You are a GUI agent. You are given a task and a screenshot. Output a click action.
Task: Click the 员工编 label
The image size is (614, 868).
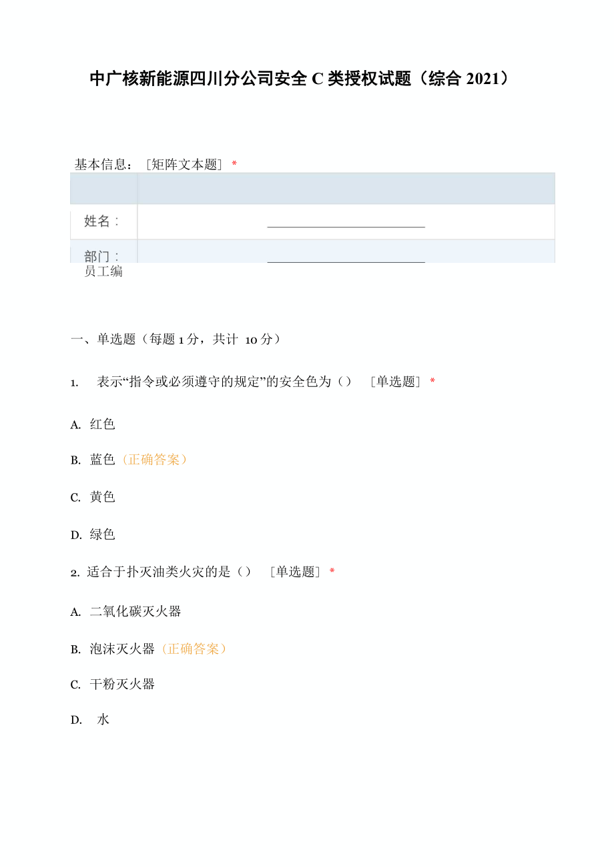tap(103, 272)
